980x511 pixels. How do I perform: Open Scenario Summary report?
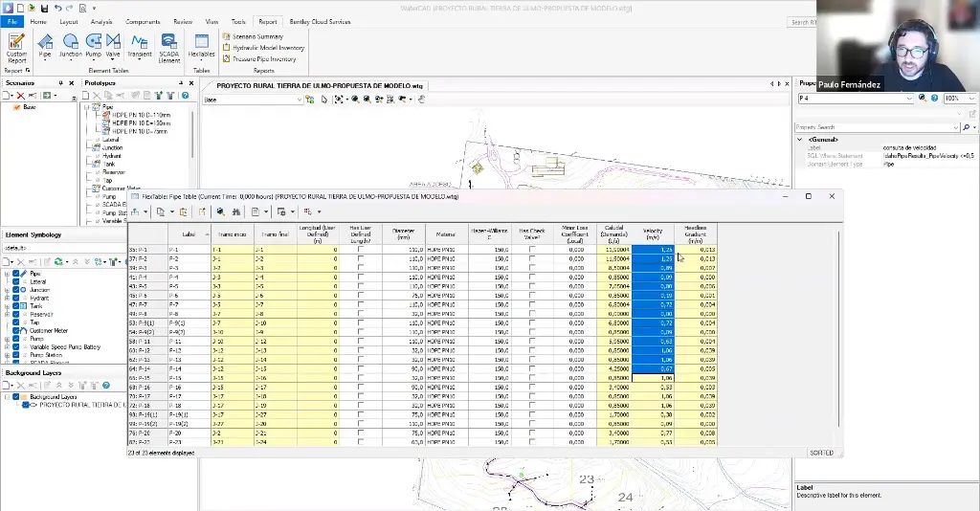click(x=253, y=36)
